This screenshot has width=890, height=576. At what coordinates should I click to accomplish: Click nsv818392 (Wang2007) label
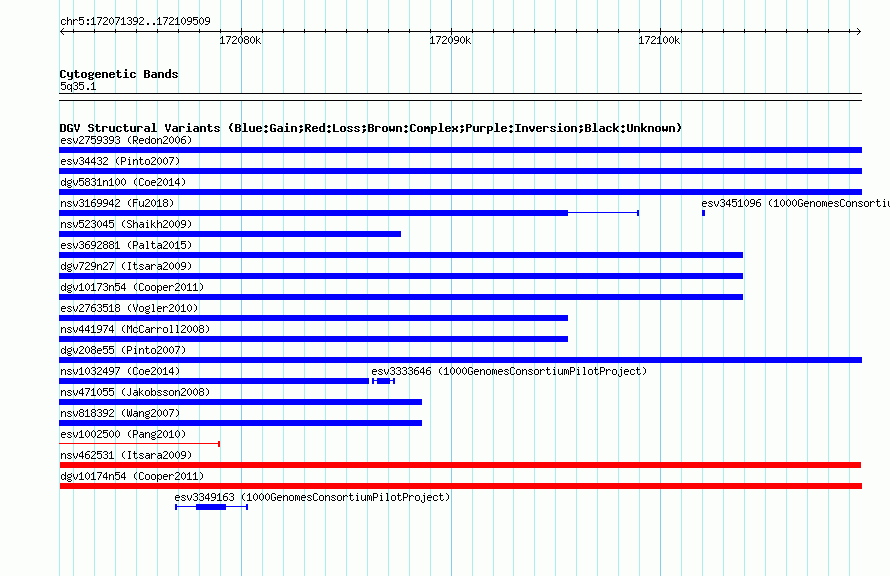(x=120, y=413)
